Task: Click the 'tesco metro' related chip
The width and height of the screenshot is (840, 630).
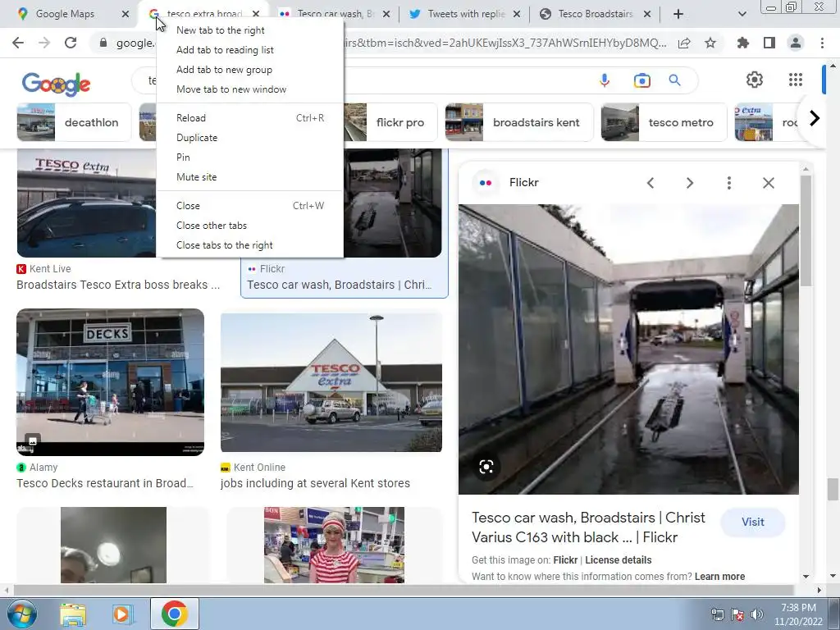Action: 664,122
